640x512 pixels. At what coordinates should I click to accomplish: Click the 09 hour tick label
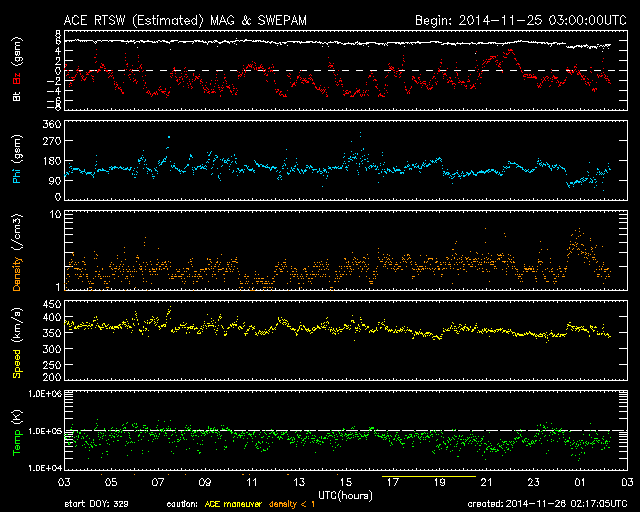[203, 481]
